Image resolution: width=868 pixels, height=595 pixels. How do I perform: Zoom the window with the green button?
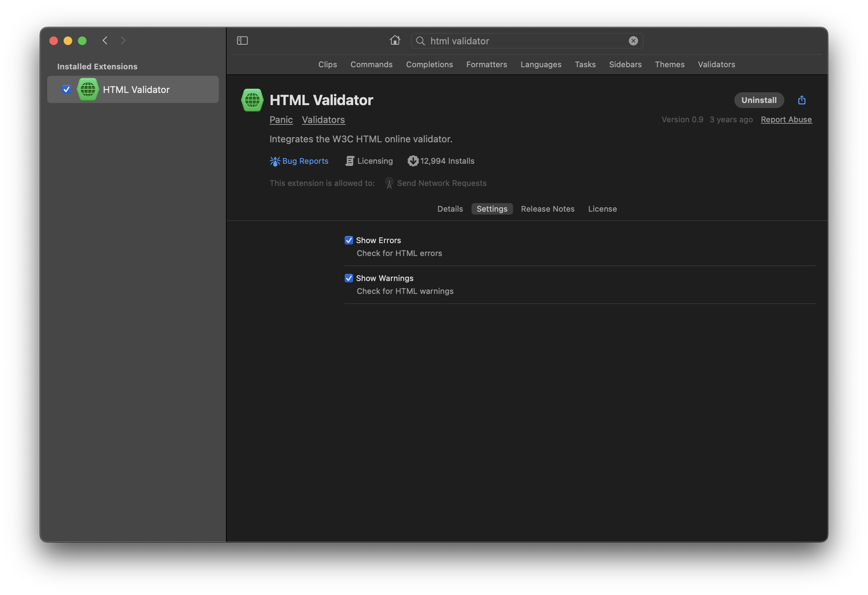point(82,40)
